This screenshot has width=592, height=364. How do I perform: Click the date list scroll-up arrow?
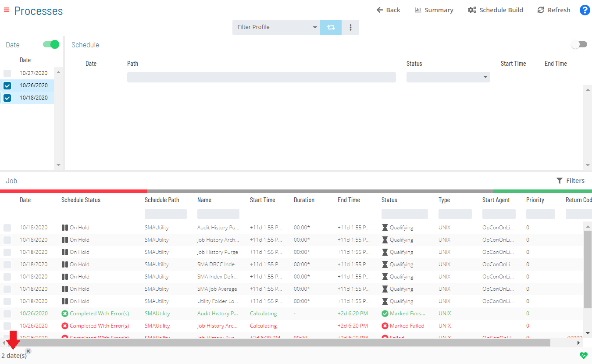point(58,72)
